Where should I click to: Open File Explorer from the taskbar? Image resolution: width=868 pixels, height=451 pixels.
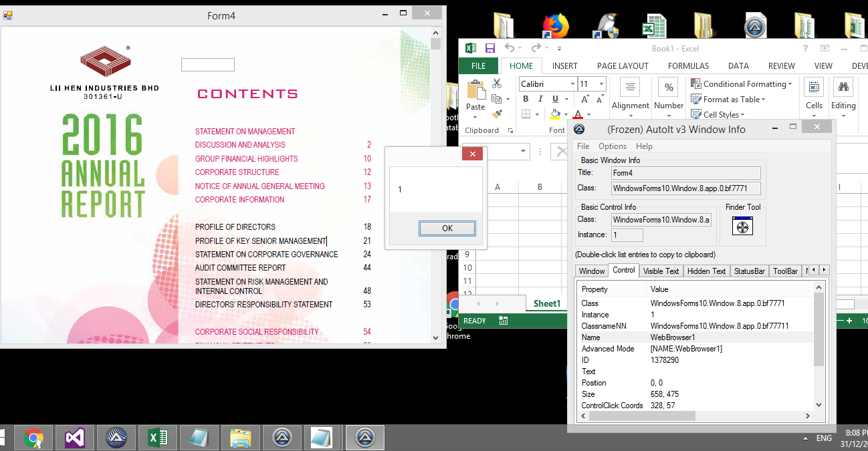(x=240, y=438)
